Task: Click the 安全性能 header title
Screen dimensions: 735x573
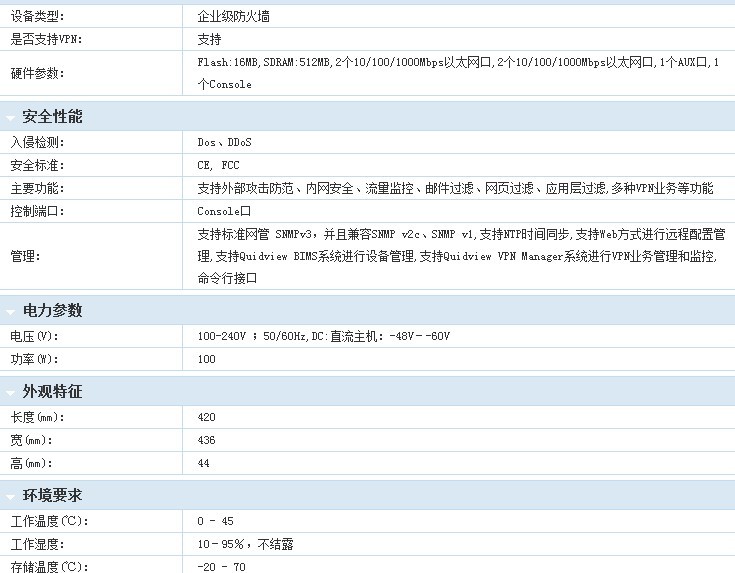Action: 52,117
